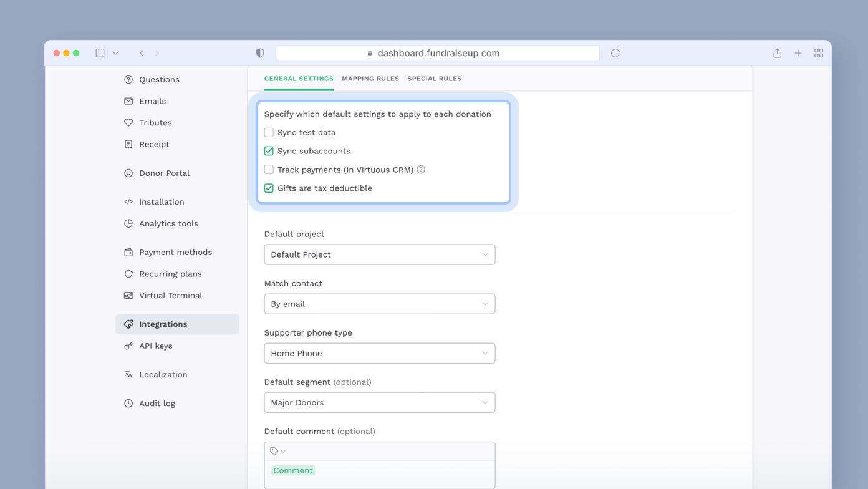Open the Donor Portal smiley icon
This screenshot has height=489, width=868.
pos(128,173)
